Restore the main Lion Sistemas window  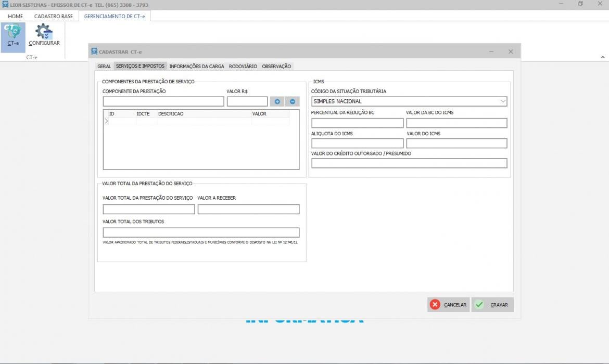(x=580, y=4)
